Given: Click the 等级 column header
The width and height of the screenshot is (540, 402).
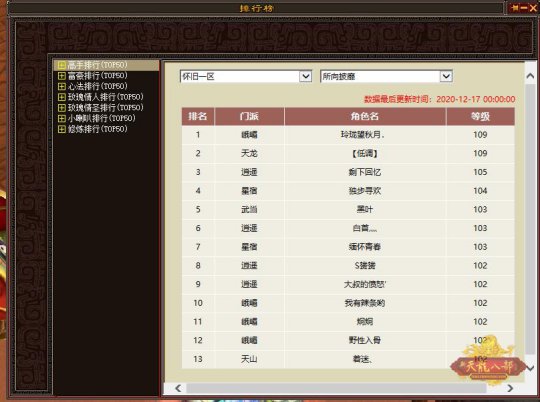Looking at the screenshot, I should (480, 116).
